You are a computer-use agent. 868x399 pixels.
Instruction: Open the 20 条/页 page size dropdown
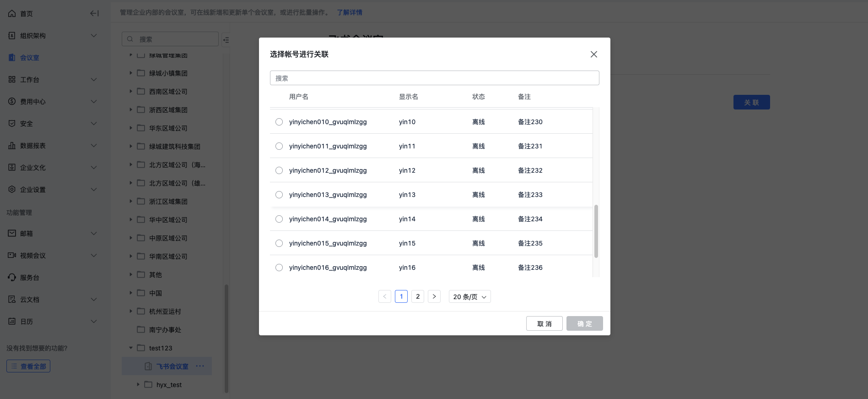(x=470, y=296)
